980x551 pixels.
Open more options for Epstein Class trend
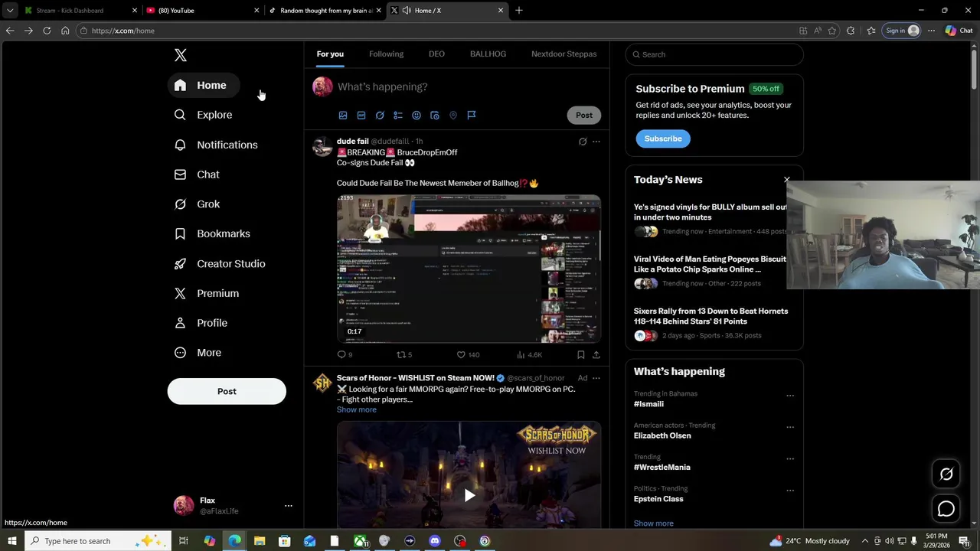point(790,491)
